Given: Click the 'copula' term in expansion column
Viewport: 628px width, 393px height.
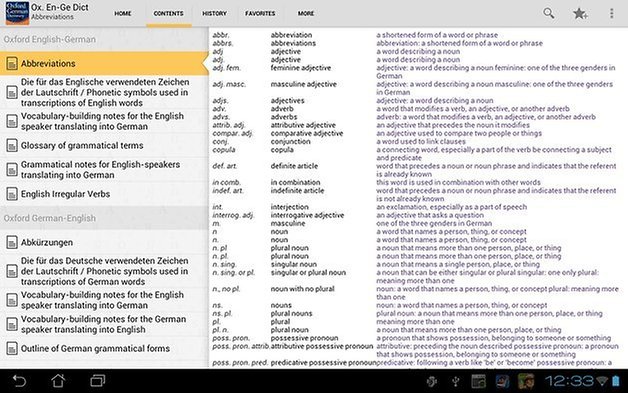Looking at the screenshot, I should [x=282, y=149].
